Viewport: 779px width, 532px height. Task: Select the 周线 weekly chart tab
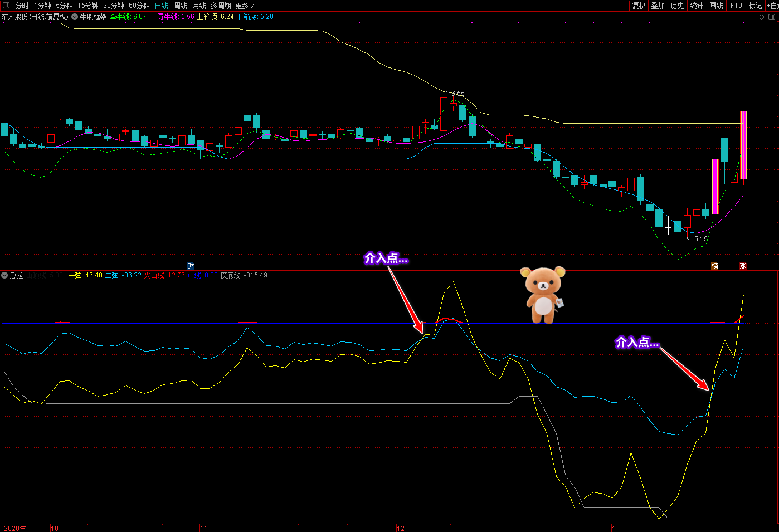[181, 6]
